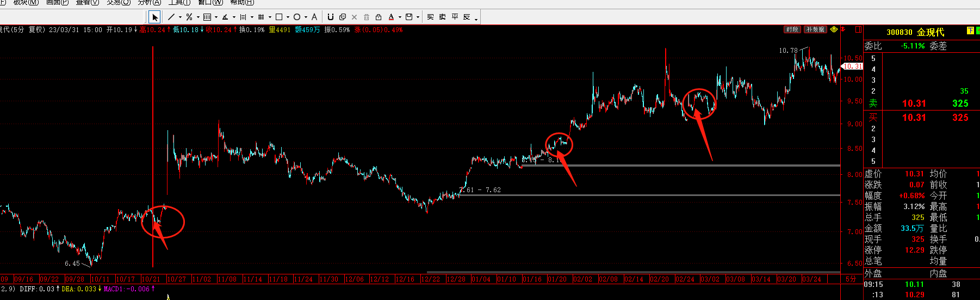Click the 09:15 tick trade row
Screen dimensions: 980x300
point(921,284)
